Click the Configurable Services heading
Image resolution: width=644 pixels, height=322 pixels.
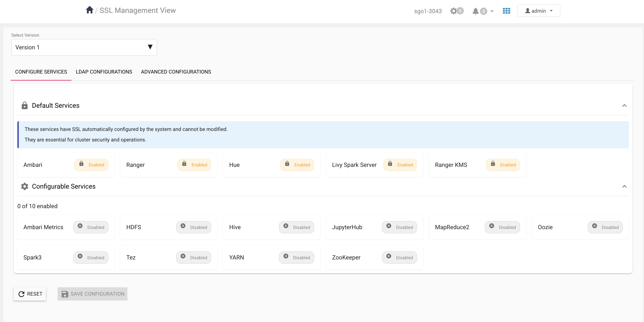(63, 186)
